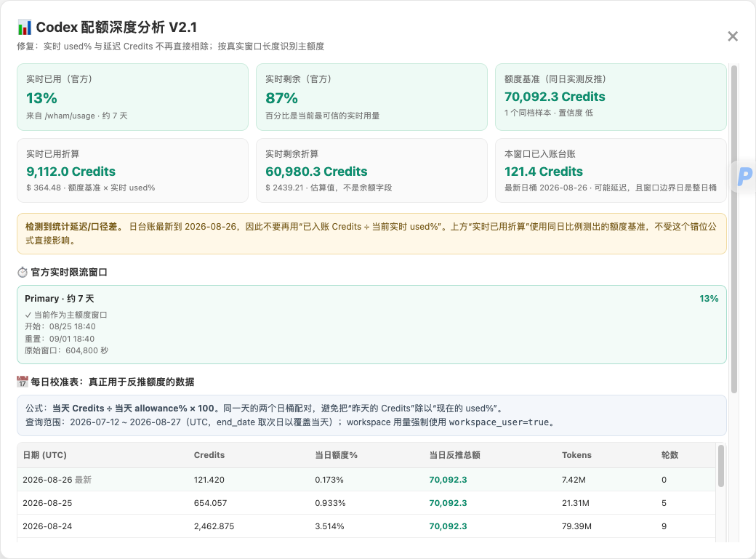This screenshot has height=559, width=756.
Task: Click the formula 当天 Credits ÷ 当天 allowance% text
Action: (x=132, y=408)
